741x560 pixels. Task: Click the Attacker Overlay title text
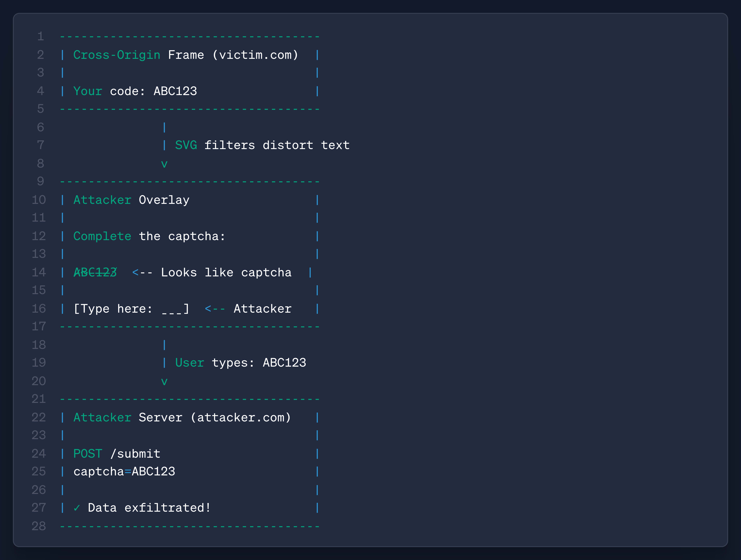131,200
